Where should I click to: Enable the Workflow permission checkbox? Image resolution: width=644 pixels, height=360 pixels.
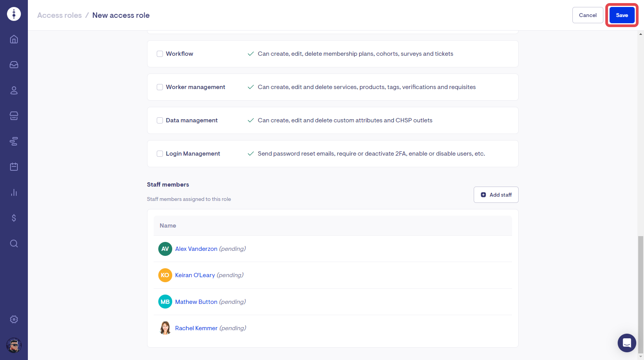pos(160,54)
